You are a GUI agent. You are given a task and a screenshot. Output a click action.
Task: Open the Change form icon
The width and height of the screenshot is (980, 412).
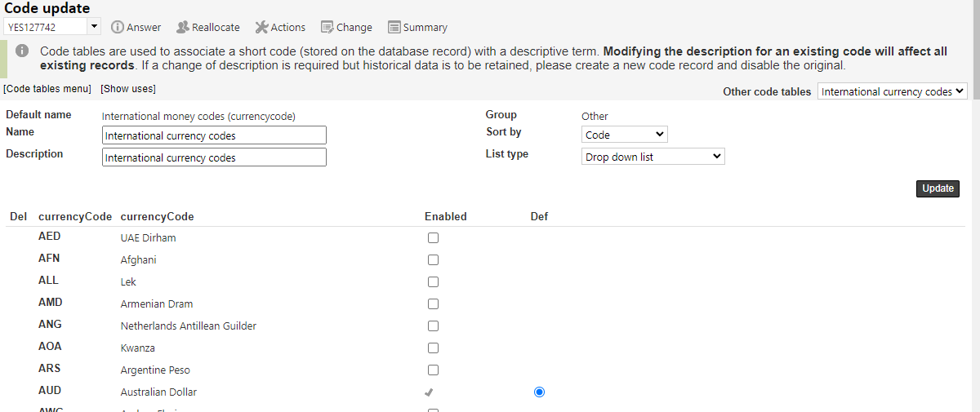(x=327, y=28)
